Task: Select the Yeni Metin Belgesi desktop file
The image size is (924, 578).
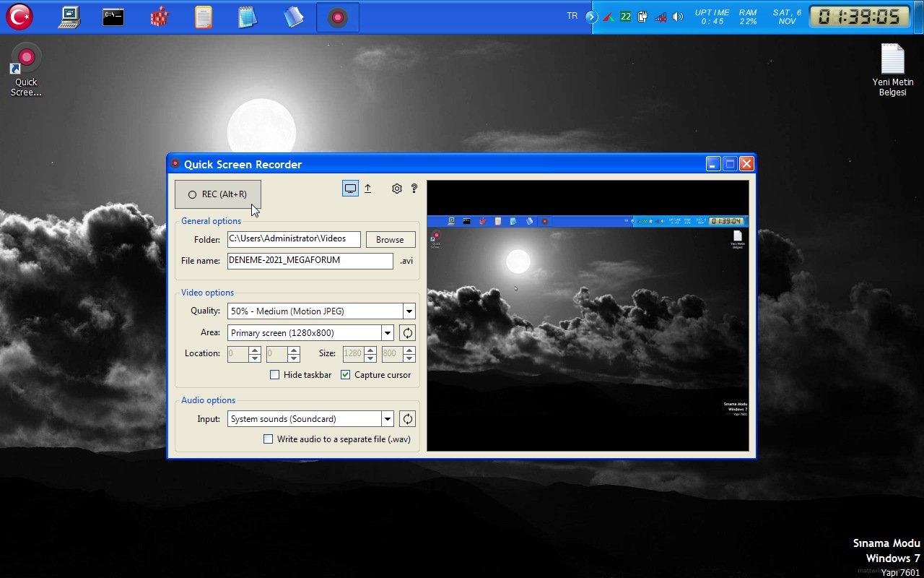Action: [x=892, y=70]
